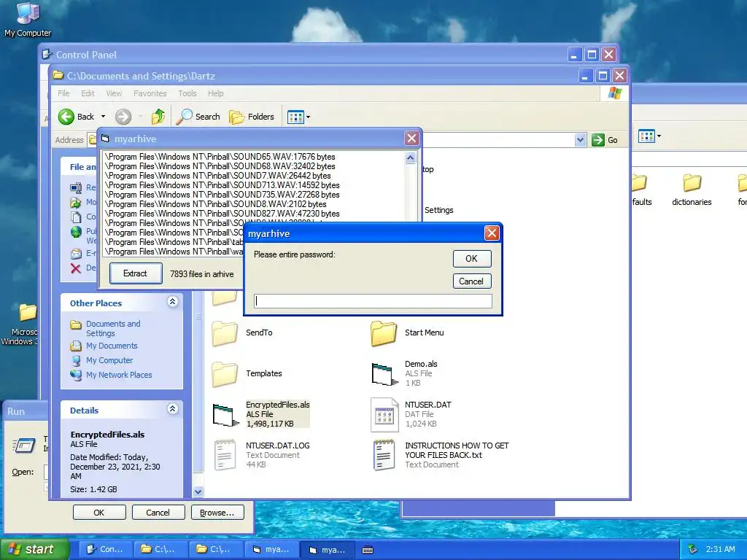Open Documents and Settings link
Viewport: 747px width, 560px height.
coord(113,329)
